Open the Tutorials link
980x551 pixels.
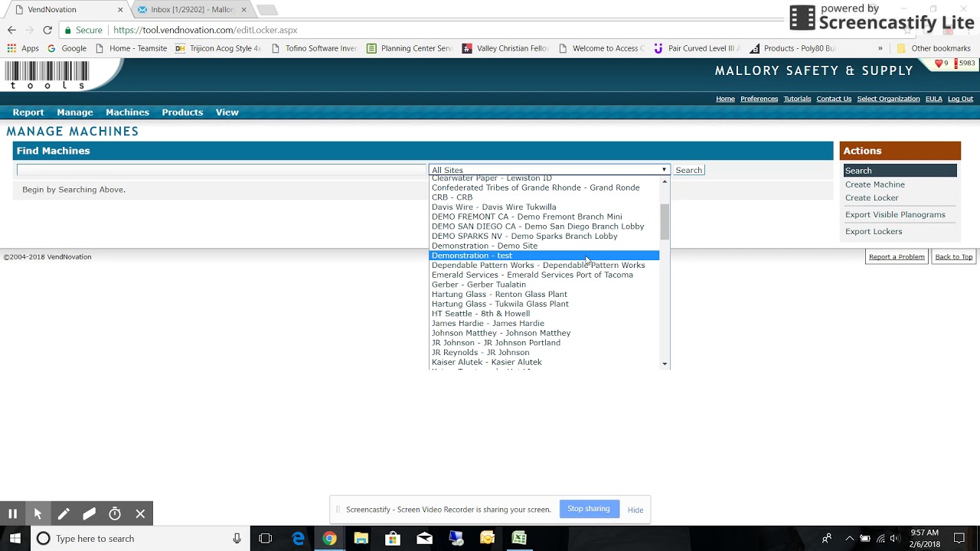[797, 99]
